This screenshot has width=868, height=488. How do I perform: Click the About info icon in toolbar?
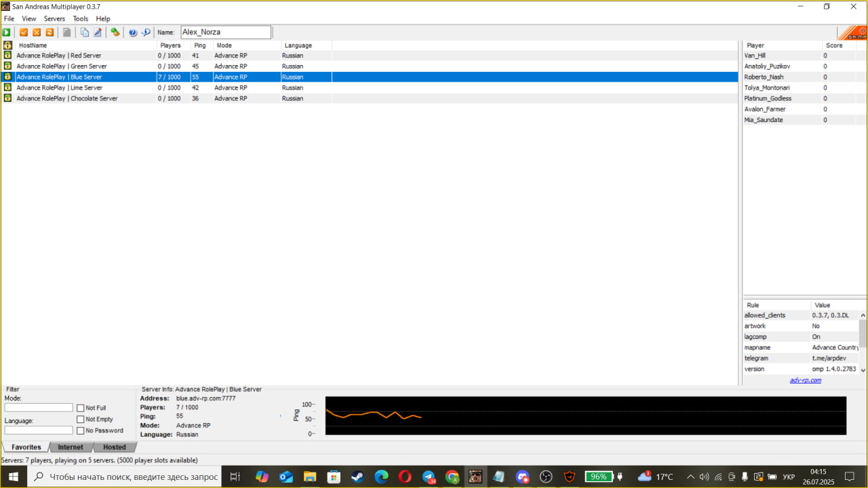click(146, 32)
